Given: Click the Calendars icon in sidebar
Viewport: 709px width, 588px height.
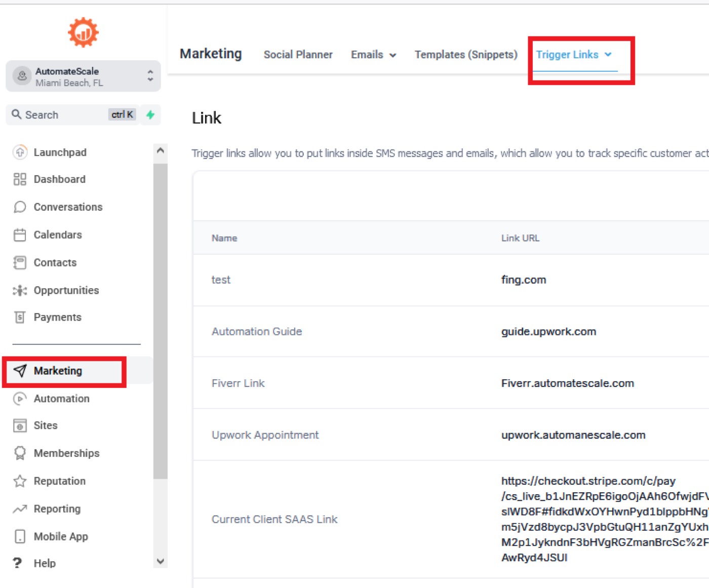Looking at the screenshot, I should coord(20,235).
